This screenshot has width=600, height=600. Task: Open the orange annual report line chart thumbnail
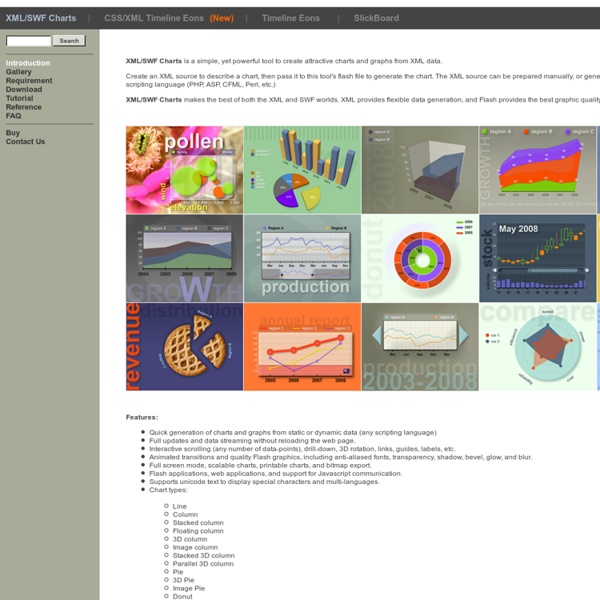[x=302, y=347]
